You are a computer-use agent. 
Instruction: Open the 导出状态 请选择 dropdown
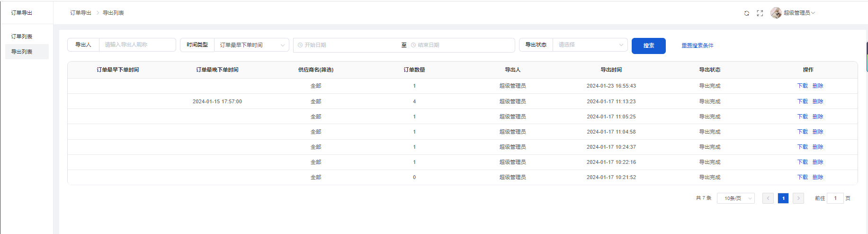[x=590, y=45]
